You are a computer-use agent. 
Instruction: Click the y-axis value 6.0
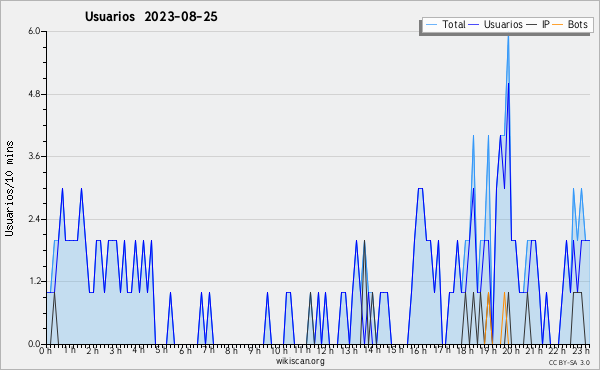(x=34, y=31)
